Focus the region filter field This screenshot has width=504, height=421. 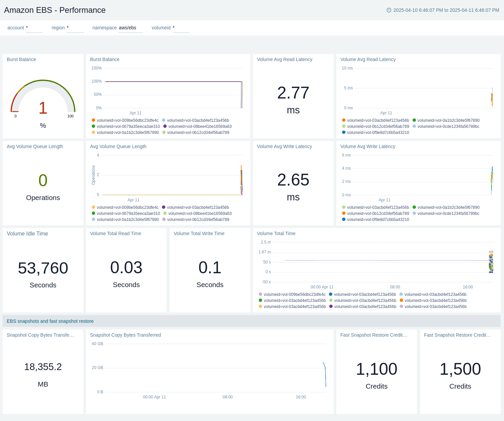[75, 28]
